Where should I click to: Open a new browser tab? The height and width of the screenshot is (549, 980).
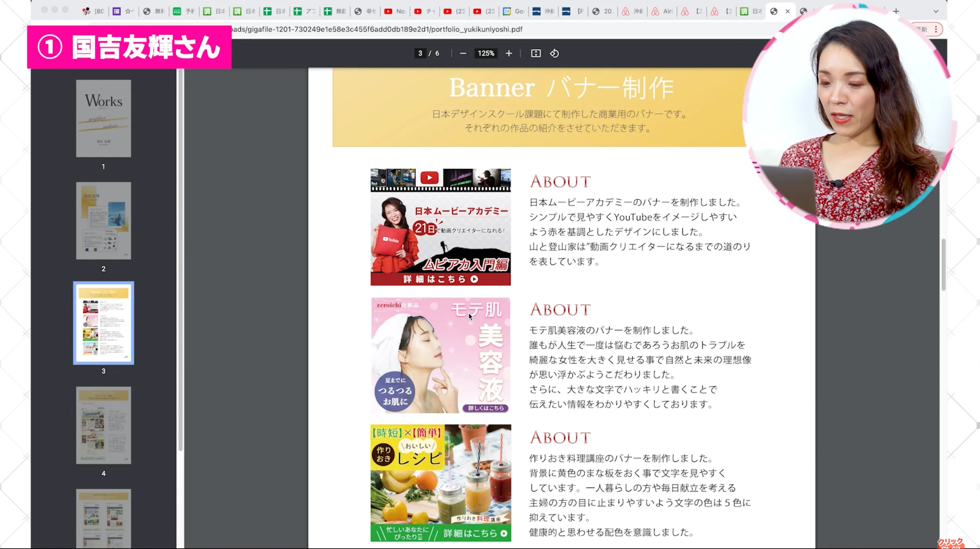click(x=896, y=11)
